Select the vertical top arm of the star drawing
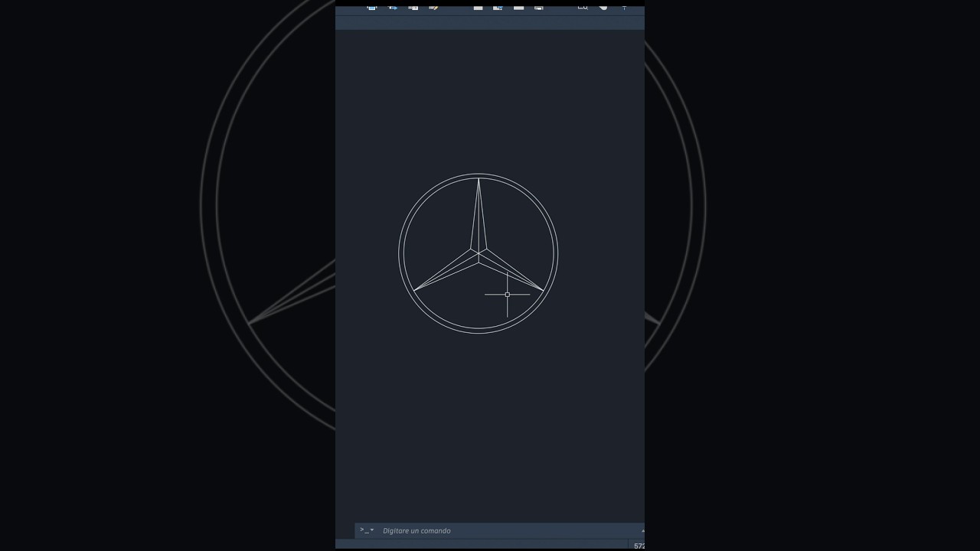Viewport: 980px width, 551px height. (x=479, y=215)
